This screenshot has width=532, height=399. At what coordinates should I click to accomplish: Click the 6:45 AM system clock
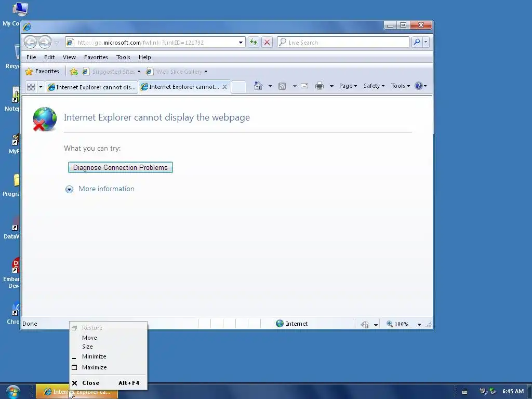click(x=513, y=391)
